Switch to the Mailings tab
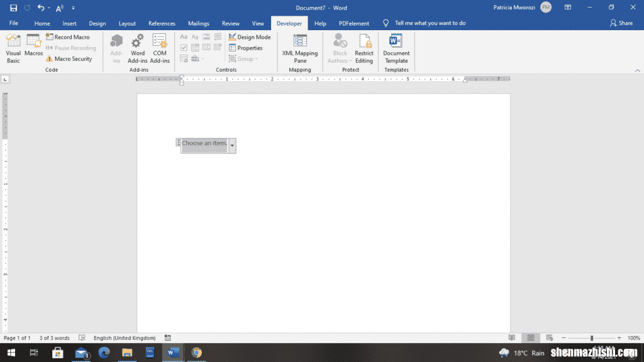This screenshot has height=362, width=644. [x=198, y=23]
